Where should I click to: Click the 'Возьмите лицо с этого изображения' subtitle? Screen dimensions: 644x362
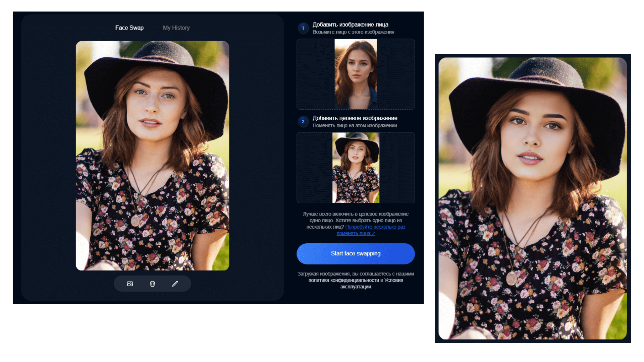click(353, 32)
